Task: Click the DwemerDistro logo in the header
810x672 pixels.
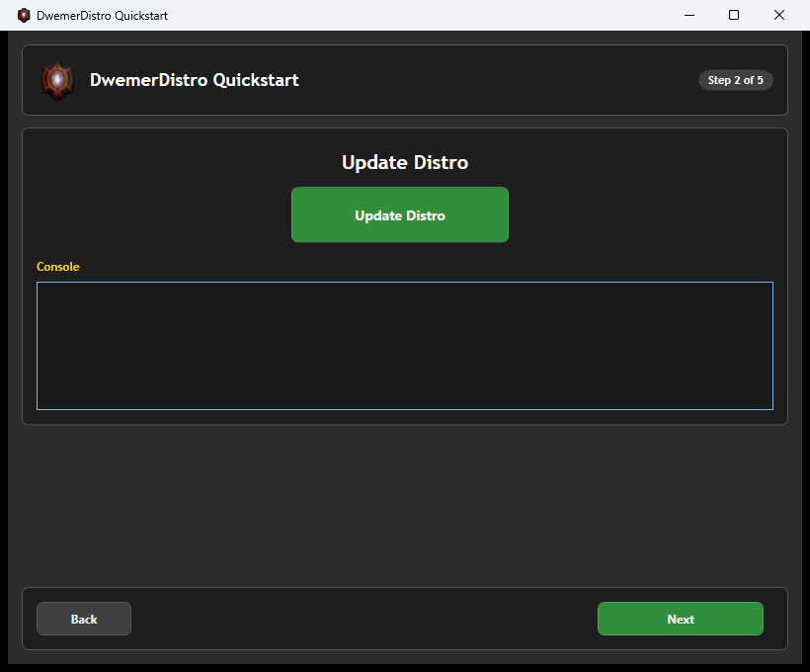Action: tap(58, 81)
